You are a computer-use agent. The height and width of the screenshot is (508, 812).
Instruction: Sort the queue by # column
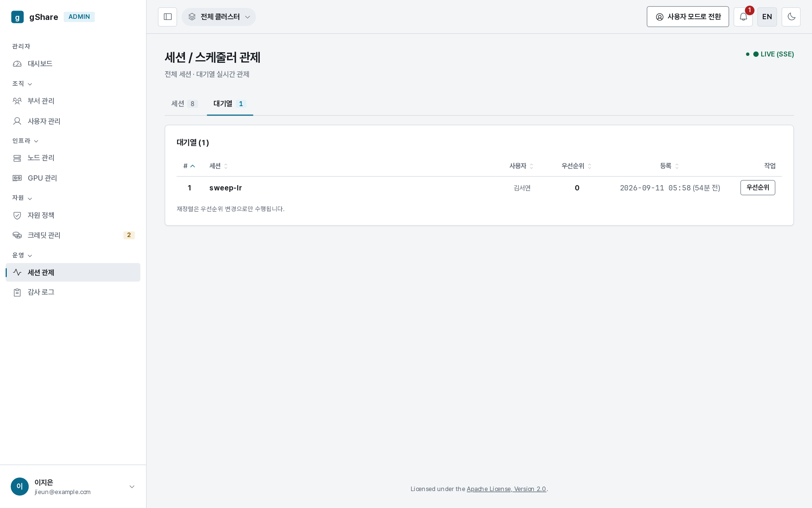[189, 166]
